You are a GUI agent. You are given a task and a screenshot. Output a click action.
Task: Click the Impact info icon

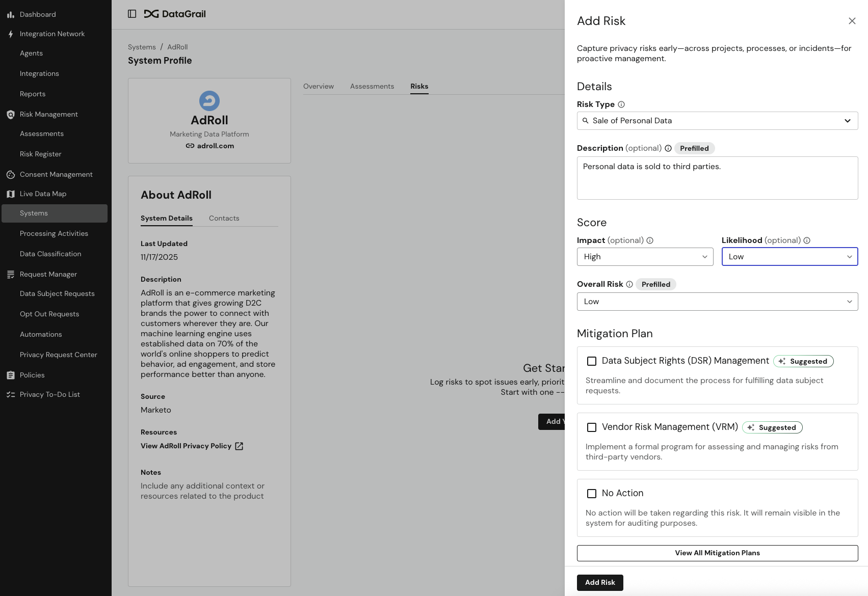[650, 240]
